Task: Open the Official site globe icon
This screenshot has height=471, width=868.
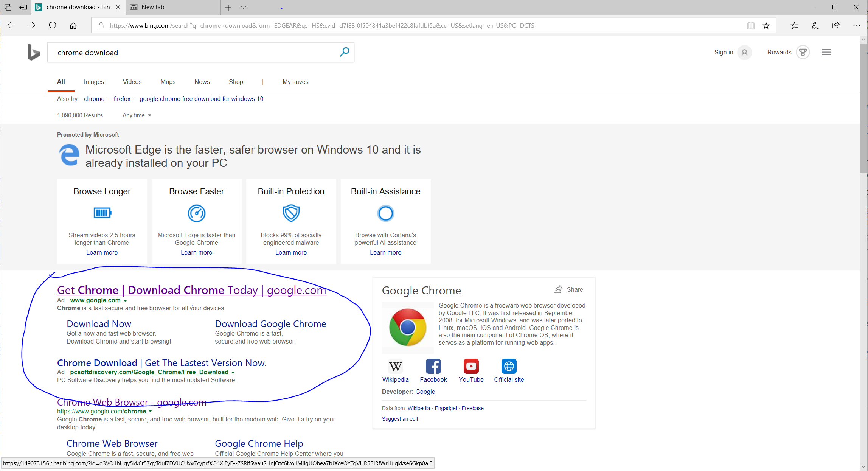Action: tap(509, 366)
